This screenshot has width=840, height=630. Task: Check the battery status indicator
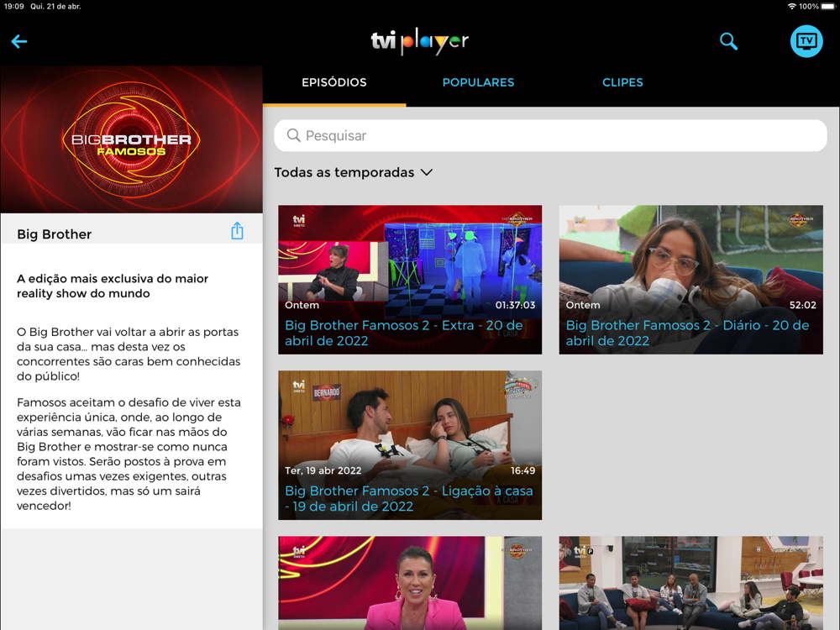(x=828, y=7)
